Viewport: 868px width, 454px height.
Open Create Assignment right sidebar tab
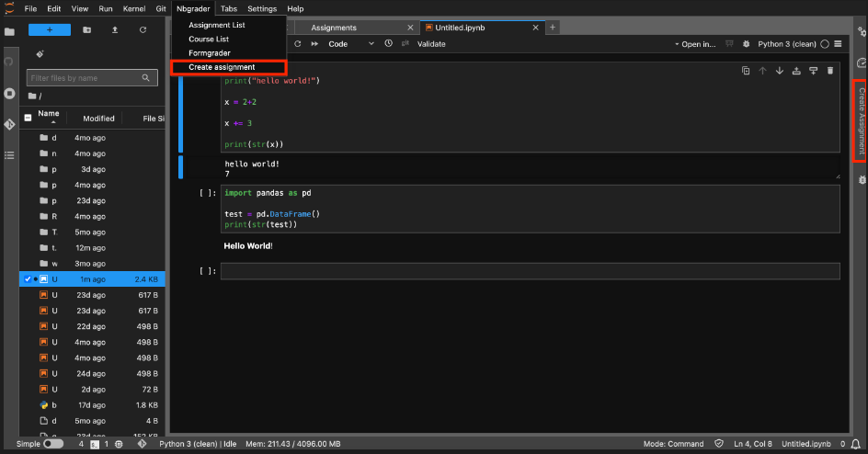(861, 120)
